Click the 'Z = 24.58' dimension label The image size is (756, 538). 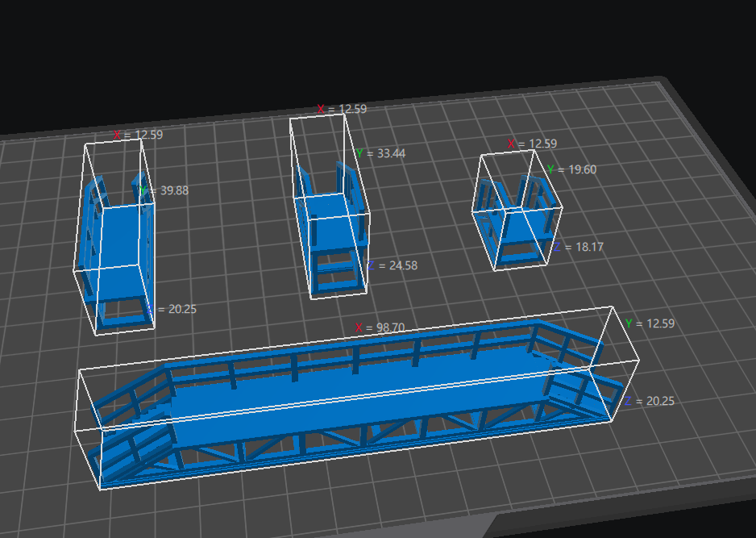coord(393,265)
